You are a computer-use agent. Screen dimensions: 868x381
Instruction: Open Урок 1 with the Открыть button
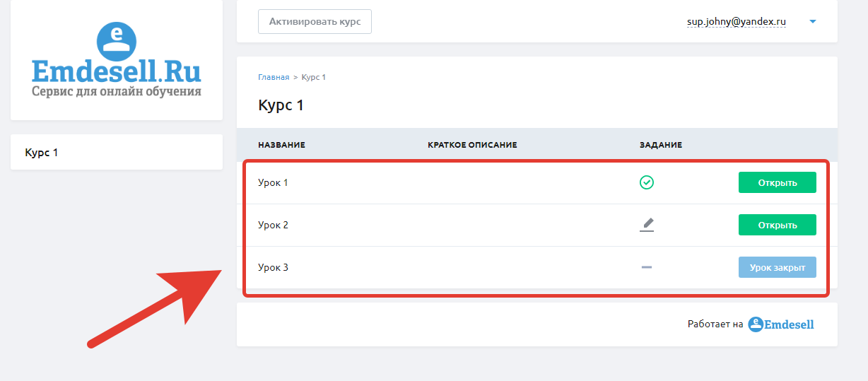tap(778, 182)
